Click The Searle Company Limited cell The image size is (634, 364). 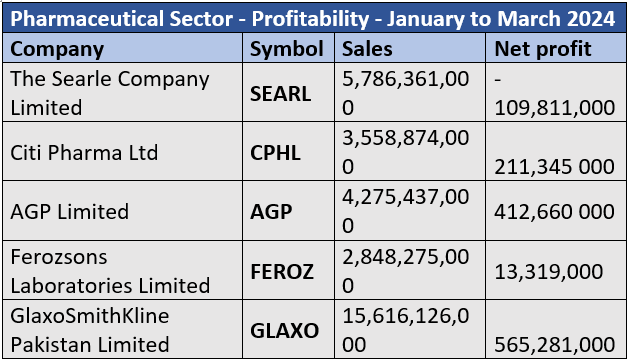coord(123,93)
